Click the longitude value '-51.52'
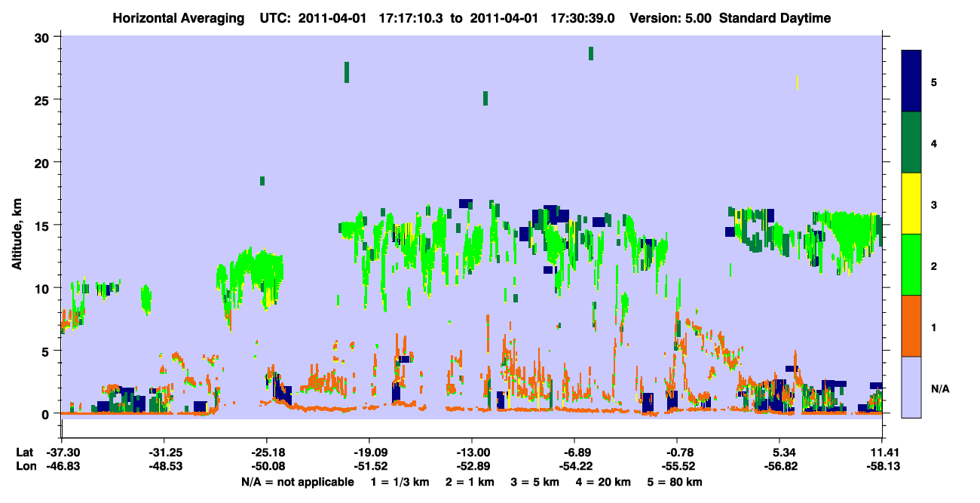980x503 pixels. 369,466
